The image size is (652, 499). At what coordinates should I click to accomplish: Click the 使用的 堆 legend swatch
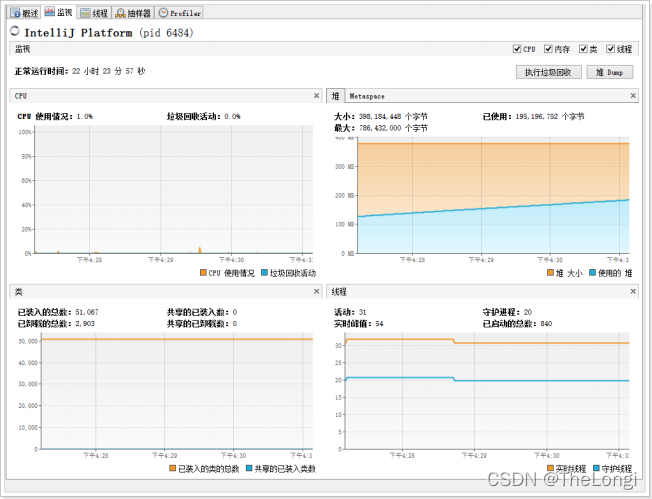593,272
